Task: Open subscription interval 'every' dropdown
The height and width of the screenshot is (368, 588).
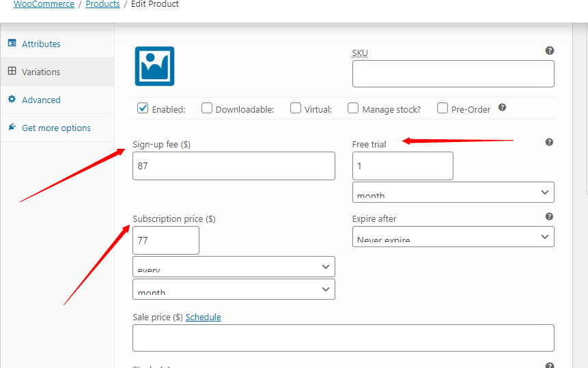Action: point(234,267)
